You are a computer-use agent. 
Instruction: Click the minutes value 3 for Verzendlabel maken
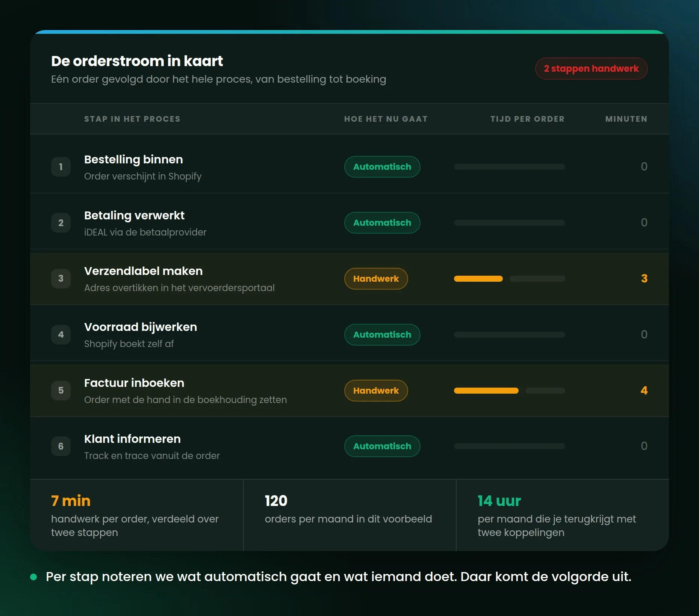coord(644,279)
